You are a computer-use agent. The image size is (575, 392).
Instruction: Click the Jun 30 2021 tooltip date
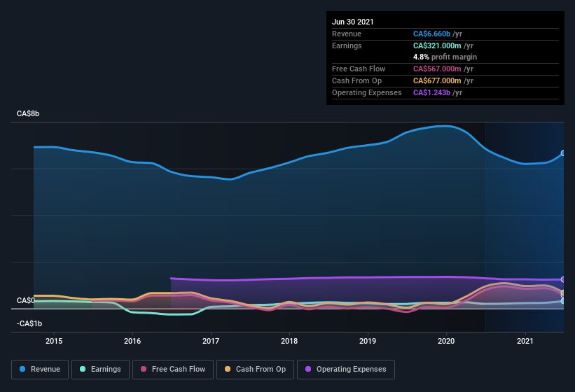click(353, 22)
